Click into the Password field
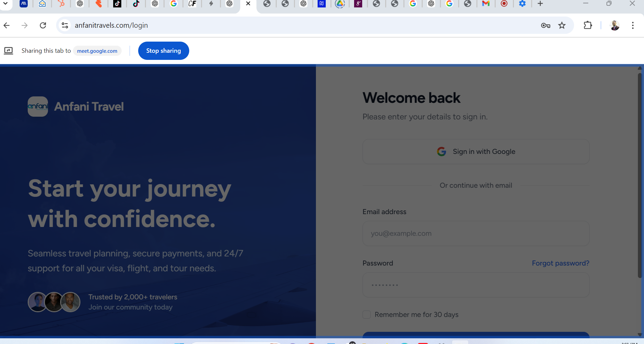Image resolution: width=644 pixels, height=344 pixels. click(x=476, y=285)
